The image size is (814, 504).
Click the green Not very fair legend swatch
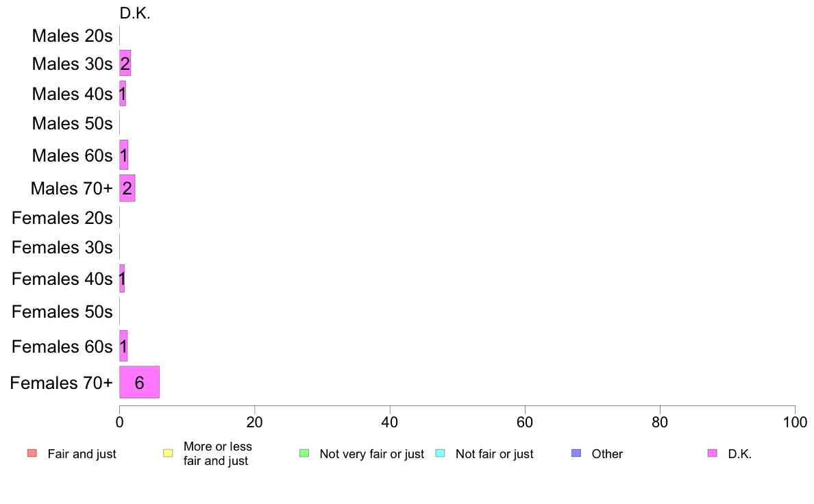(304, 453)
